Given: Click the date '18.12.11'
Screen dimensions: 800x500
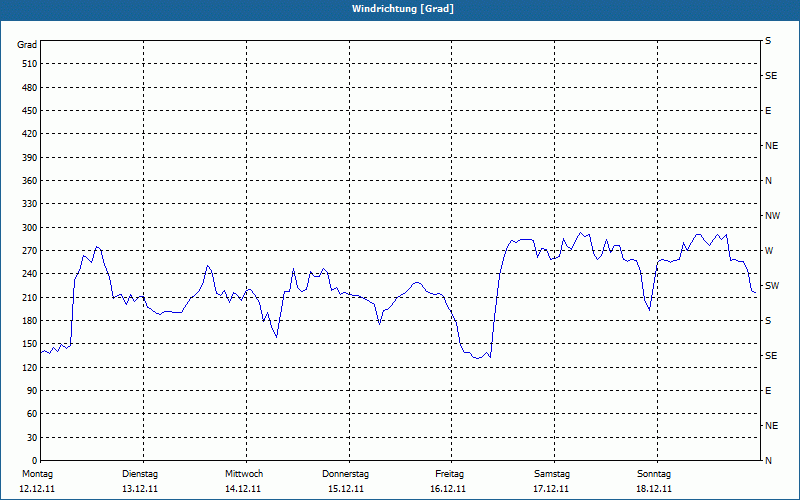Looking at the screenshot, I should coord(654,489).
